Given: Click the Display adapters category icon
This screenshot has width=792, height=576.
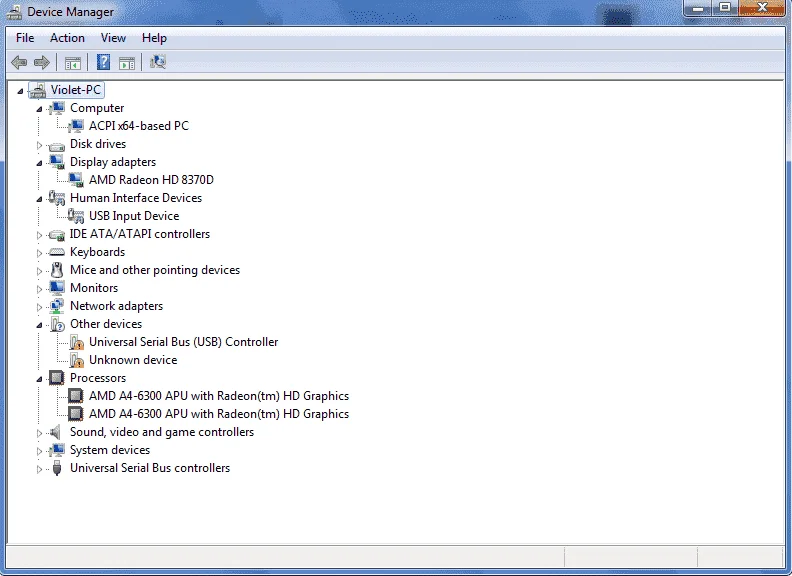Looking at the screenshot, I should pos(57,162).
